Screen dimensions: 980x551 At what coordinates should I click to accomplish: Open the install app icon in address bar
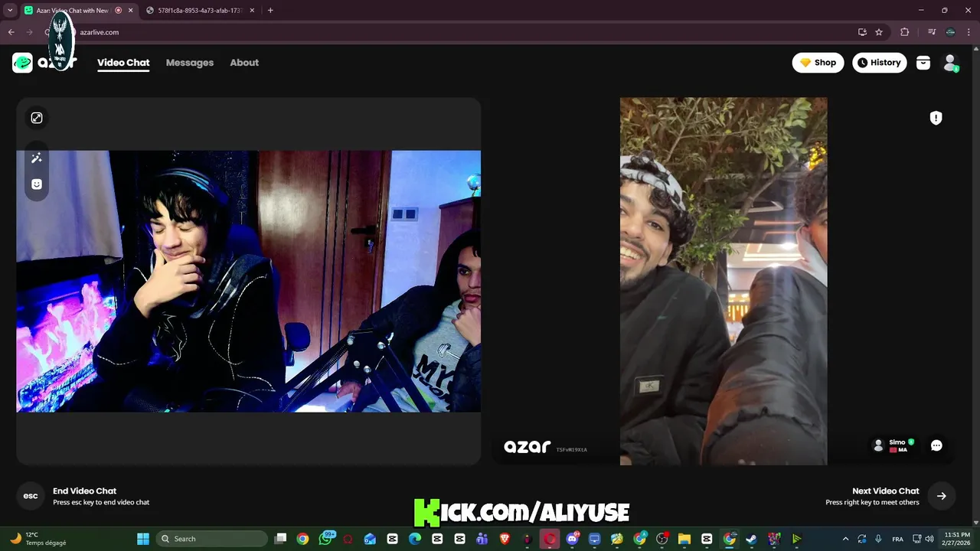pos(862,32)
